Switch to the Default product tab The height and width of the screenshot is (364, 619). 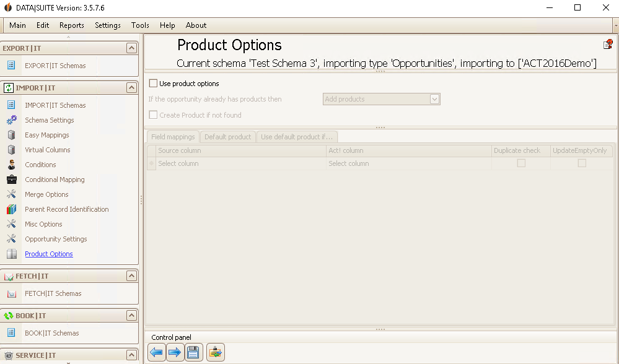[228, 137]
